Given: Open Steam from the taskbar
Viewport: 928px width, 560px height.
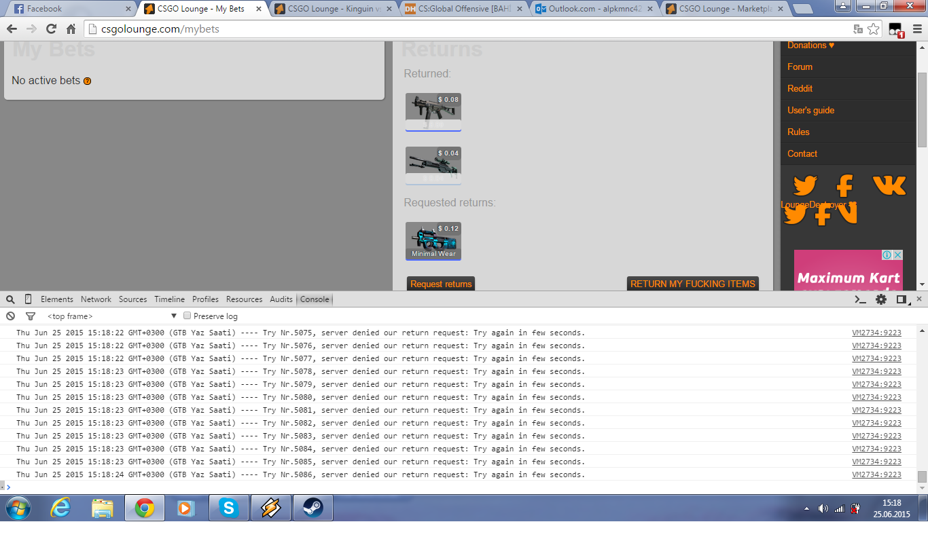Looking at the screenshot, I should [x=313, y=508].
